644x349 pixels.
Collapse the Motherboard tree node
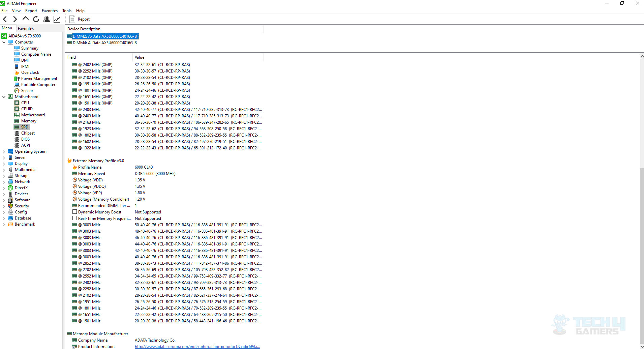[4, 97]
